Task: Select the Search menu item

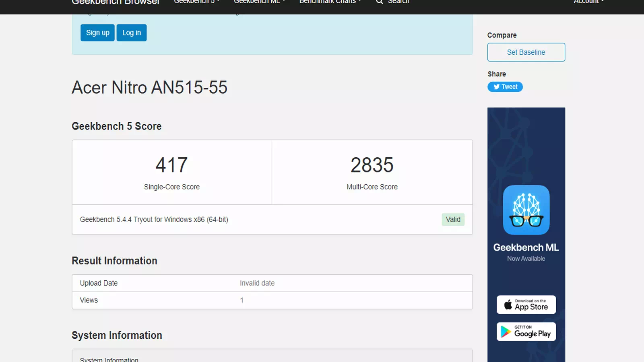Action: point(392,2)
